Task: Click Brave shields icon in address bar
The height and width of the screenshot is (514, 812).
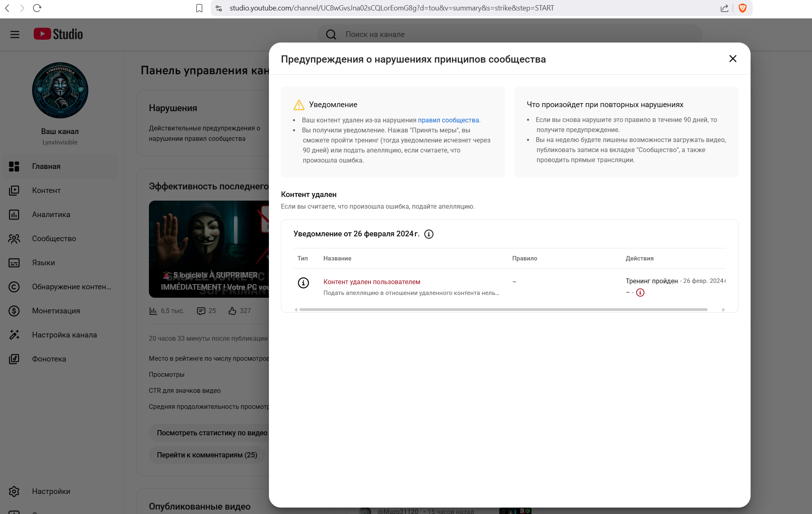Action: click(x=742, y=8)
